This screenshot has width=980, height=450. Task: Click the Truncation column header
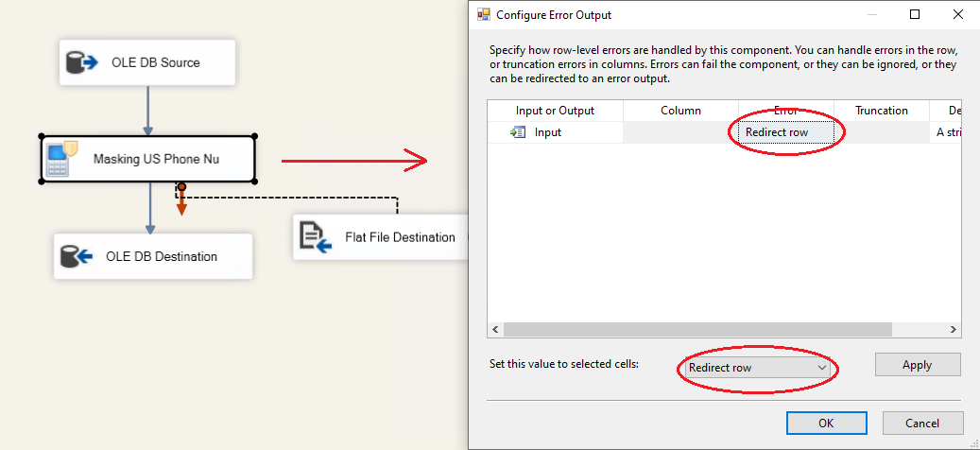coord(881,111)
